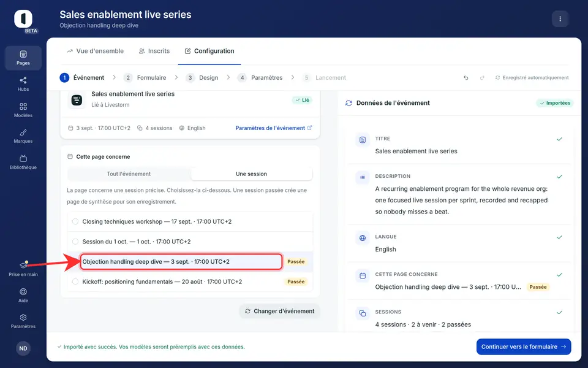Open the Inscrits tab
The height and width of the screenshot is (368, 588).
(154, 51)
